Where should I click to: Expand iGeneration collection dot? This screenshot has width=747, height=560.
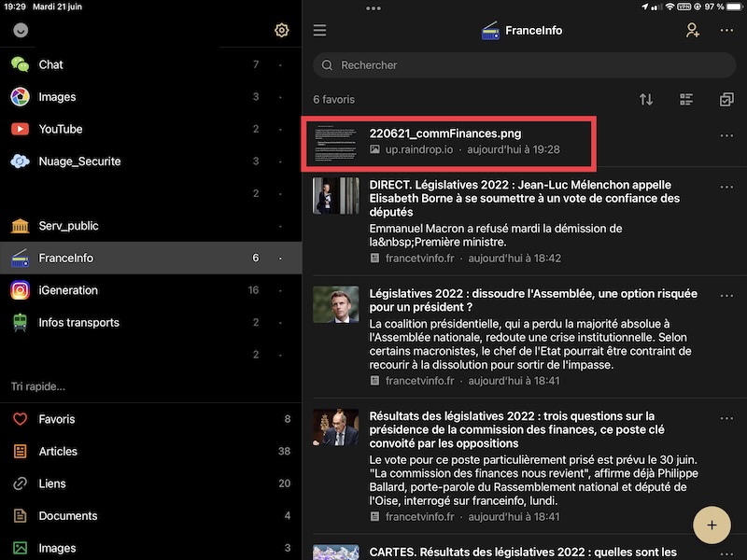pos(280,290)
